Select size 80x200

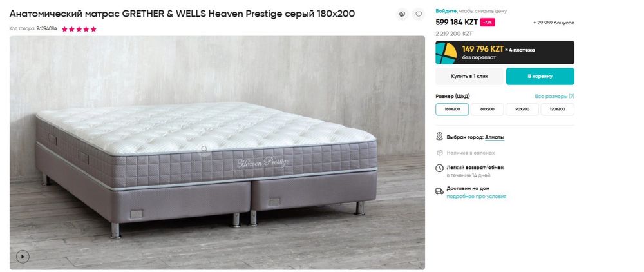click(x=487, y=109)
